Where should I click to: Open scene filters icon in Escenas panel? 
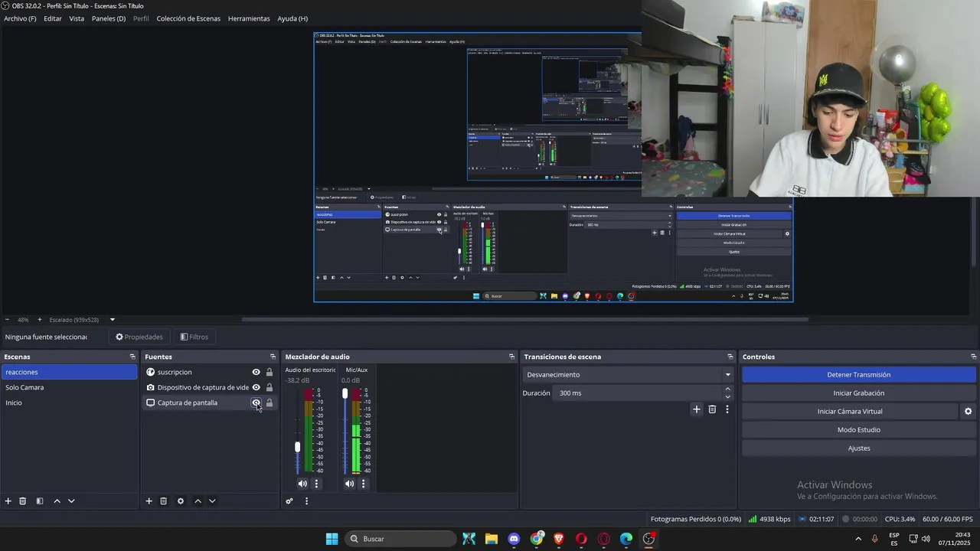40,501
